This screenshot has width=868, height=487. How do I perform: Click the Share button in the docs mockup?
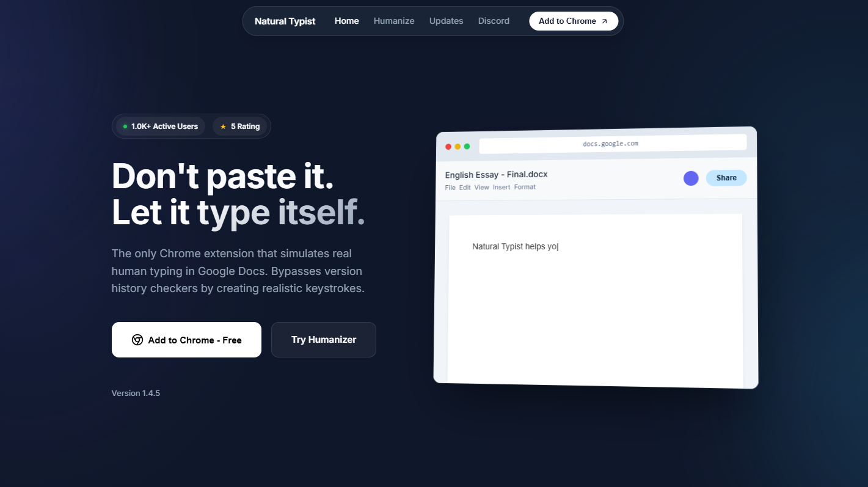(726, 178)
